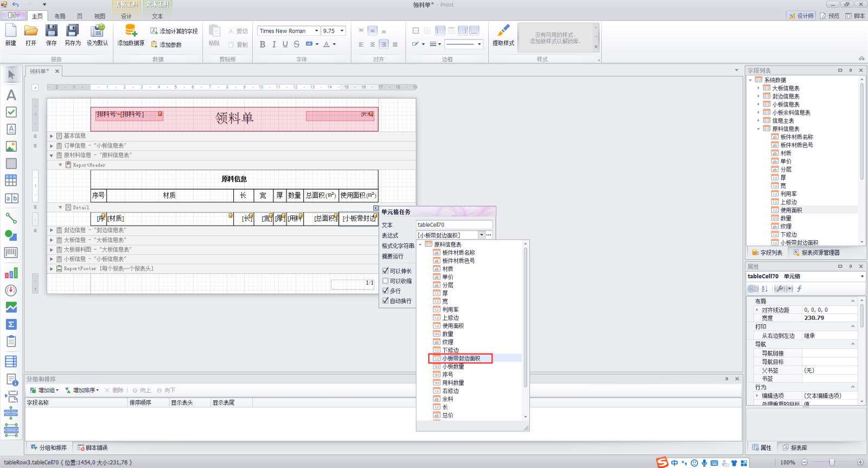The width and height of the screenshot is (868, 468).
Task: Collapse the 原料信息表 node in field list
Action: pos(758,129)
